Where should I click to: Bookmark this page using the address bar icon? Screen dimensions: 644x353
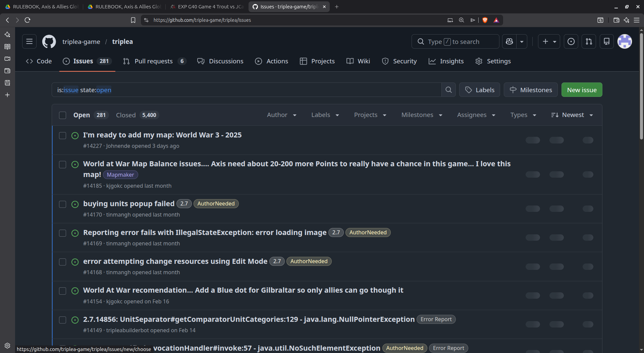pyautogui.click(x=133, y=20)
